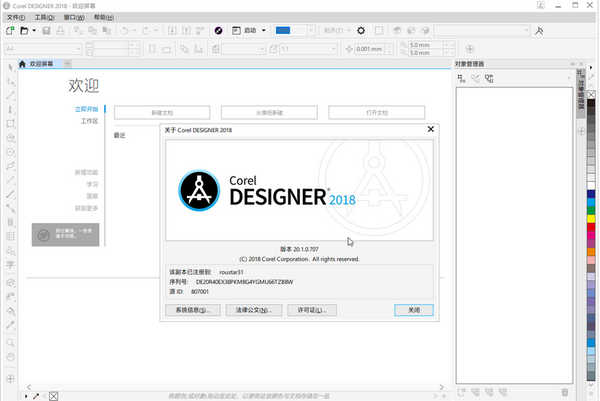Click the first icon atop the 对象管理器 docker
Viewport: 600px width, 401px height.
[x=461, y=79]
